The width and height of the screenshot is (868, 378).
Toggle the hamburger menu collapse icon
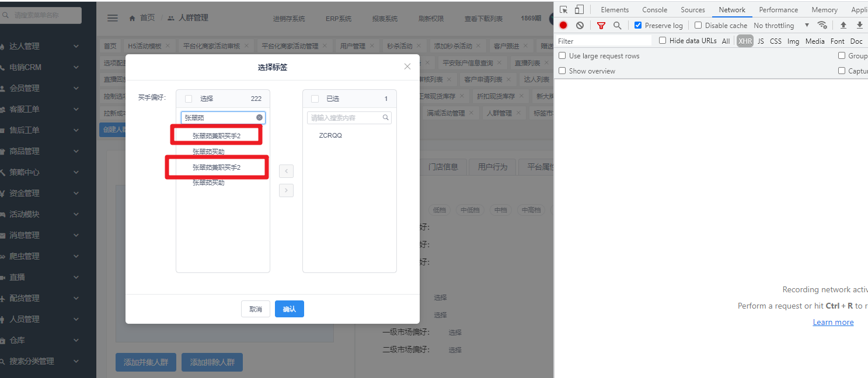pyautogui.click(x=113, y=18)
